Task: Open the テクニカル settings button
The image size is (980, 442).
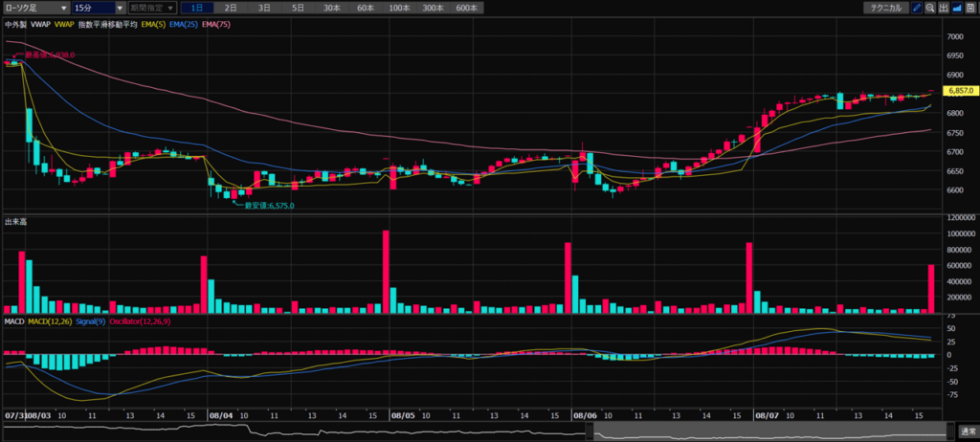Action: [x=886, y=8]
